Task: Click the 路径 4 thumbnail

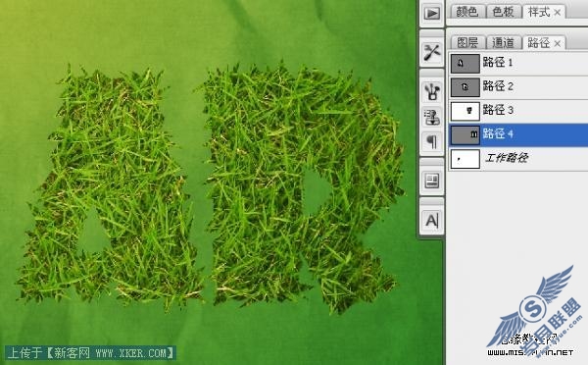Action: tap(465, 134)
